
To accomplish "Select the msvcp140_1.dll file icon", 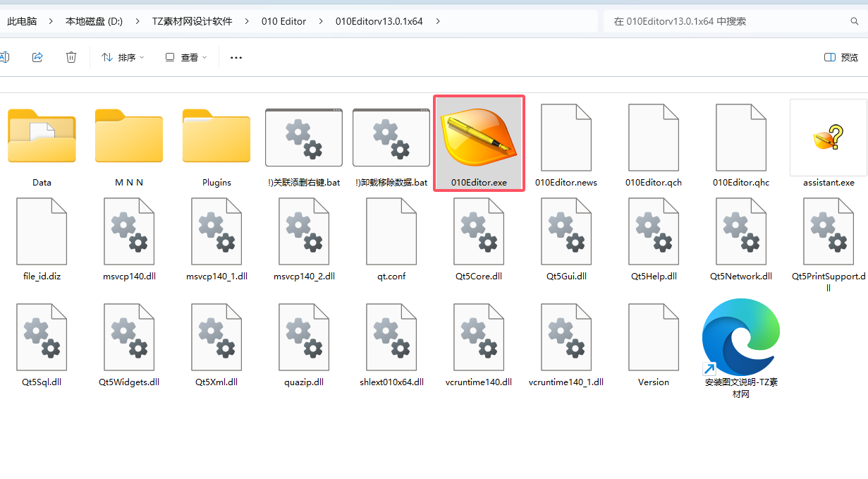I will click(216, 231).
